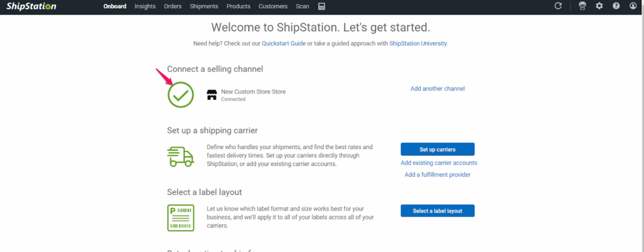Open the rate calculator icon
644x252 pixels.
click(x=322, y=6)
